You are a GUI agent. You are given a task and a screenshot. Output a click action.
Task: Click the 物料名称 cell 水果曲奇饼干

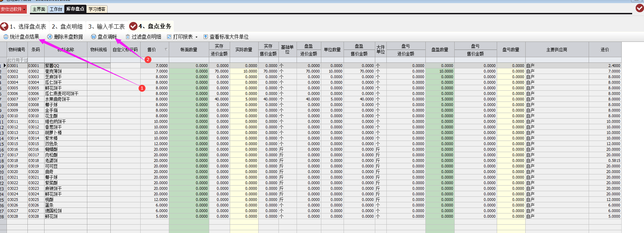click(x=57, y=99)
